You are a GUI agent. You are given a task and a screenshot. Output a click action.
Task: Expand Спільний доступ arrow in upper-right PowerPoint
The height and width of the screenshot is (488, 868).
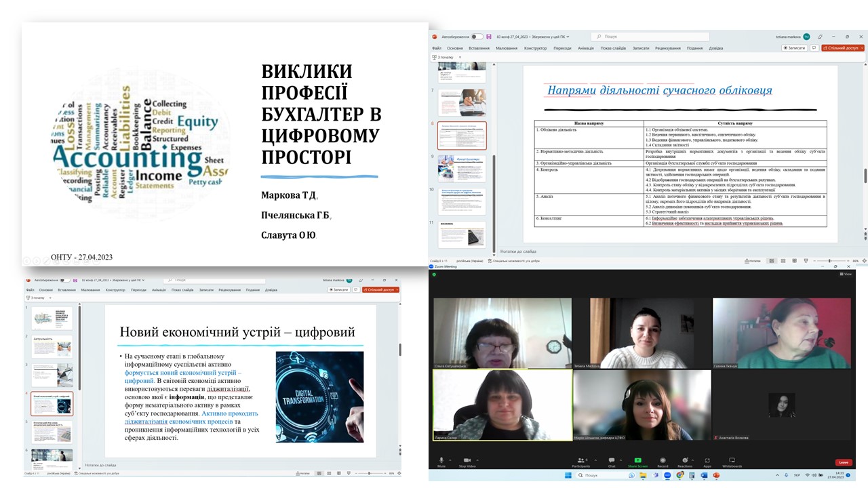tap(861, 47)
